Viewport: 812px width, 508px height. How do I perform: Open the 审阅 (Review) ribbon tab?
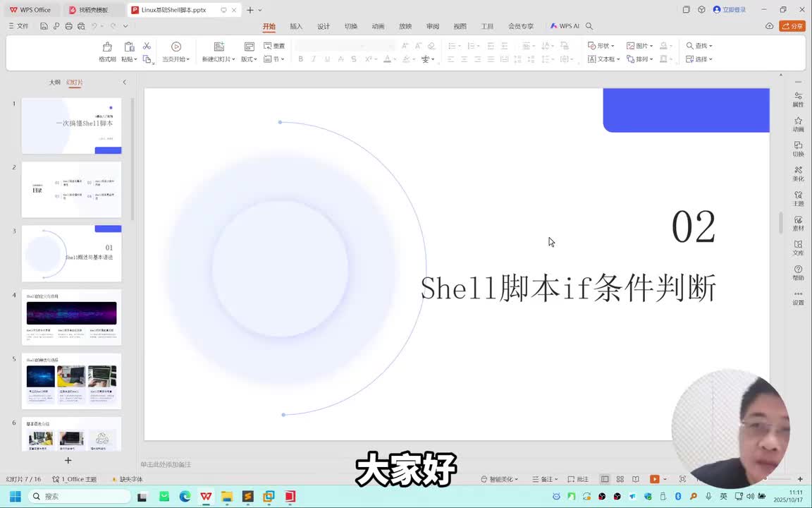click(433, 26)
